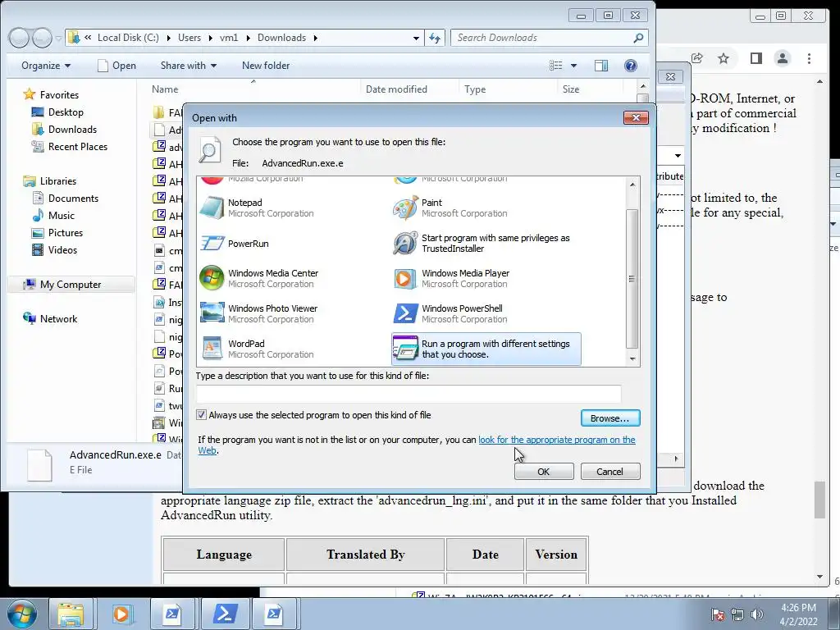Click Explorer refresh arrows button
This screenshot has height=630, width=840.
[x=435, y=38]
